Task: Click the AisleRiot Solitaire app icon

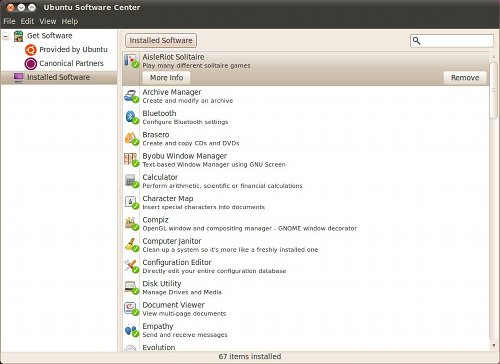Action: (131, 61)
